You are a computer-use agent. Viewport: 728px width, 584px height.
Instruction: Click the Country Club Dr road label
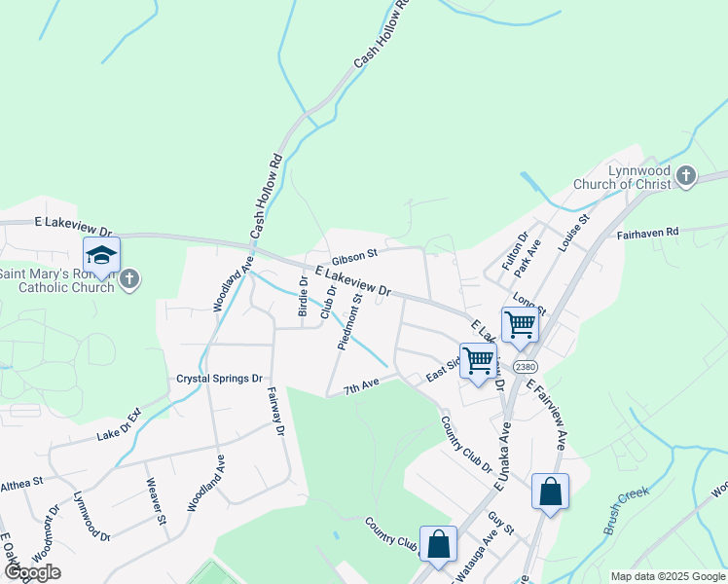(466, 444)
